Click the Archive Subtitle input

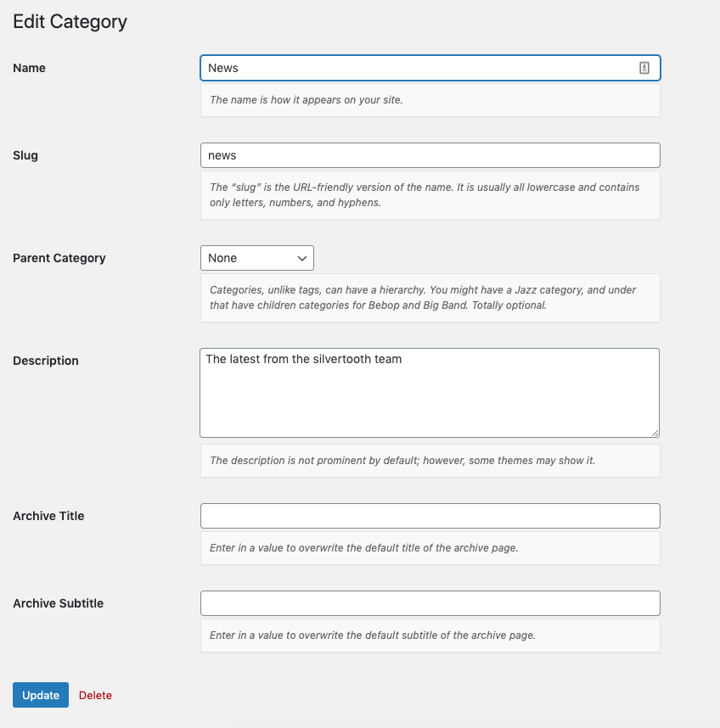point(430,603)
